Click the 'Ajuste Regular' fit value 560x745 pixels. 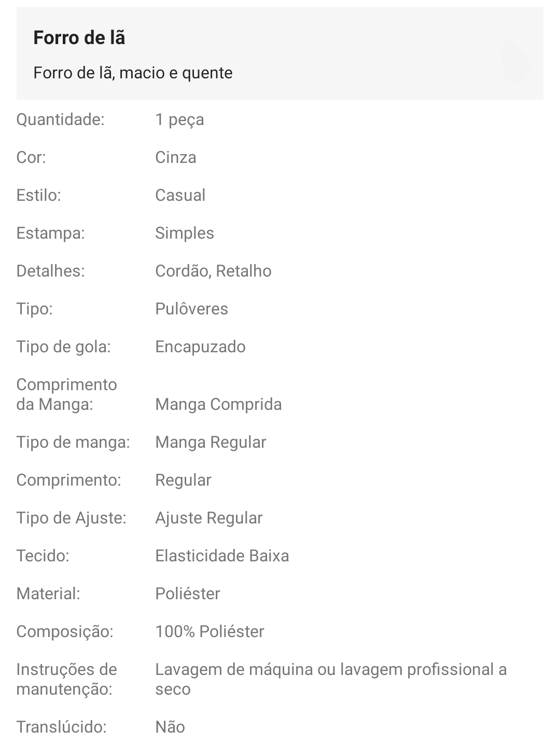[209, 518]
